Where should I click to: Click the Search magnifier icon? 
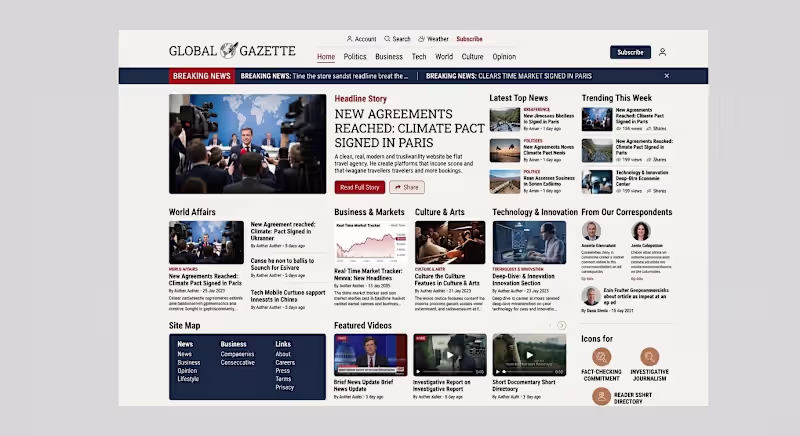pos(387,39)
